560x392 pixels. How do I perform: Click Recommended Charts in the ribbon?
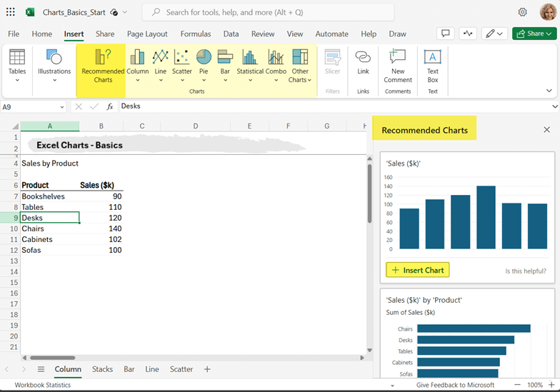pyautogui.click(x=103, y=66)
